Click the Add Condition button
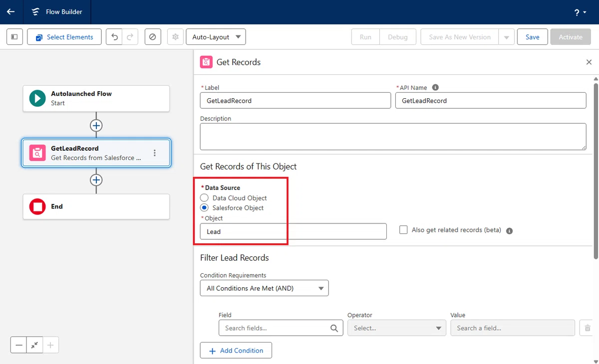Screen dimensions: 599x364 pyautogui.click(x=236, y=351)
